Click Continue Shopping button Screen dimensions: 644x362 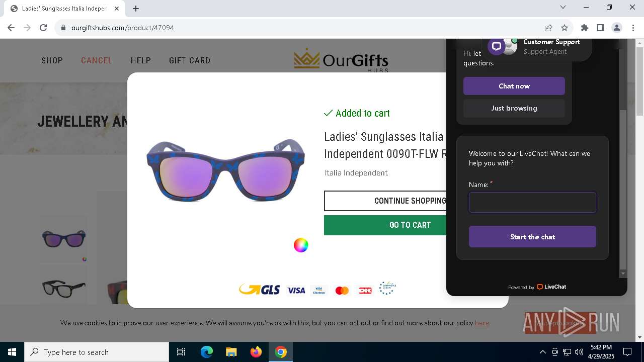tap(385, 201)
